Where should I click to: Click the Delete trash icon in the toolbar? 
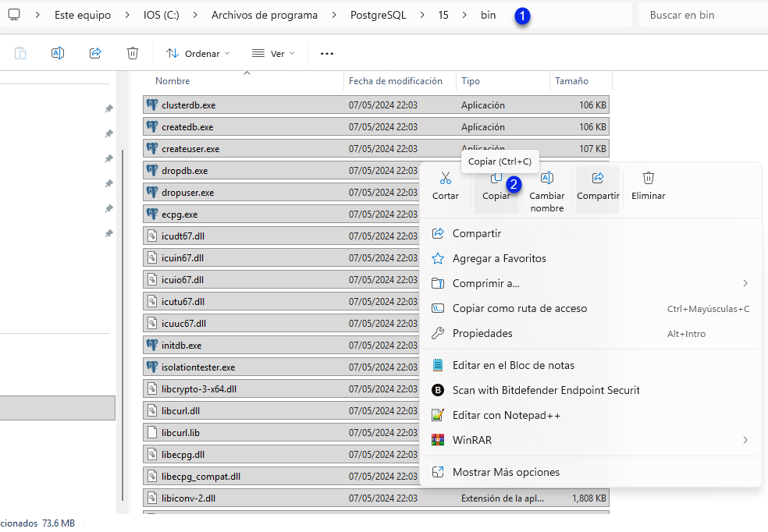[132, 53]
